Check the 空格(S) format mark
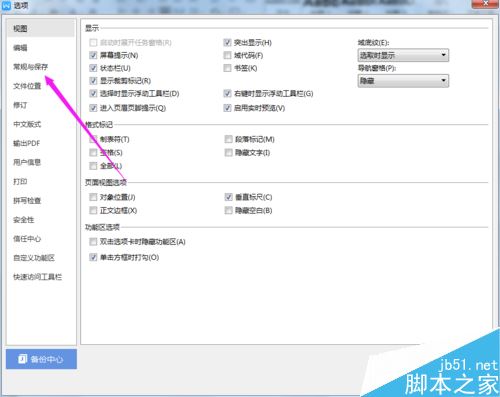 point(93,153)
